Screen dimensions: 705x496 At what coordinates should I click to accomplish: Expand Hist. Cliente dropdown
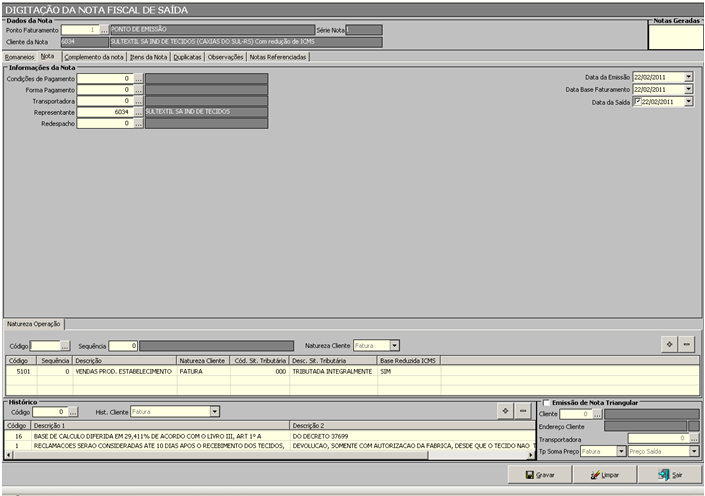(214, 411)
